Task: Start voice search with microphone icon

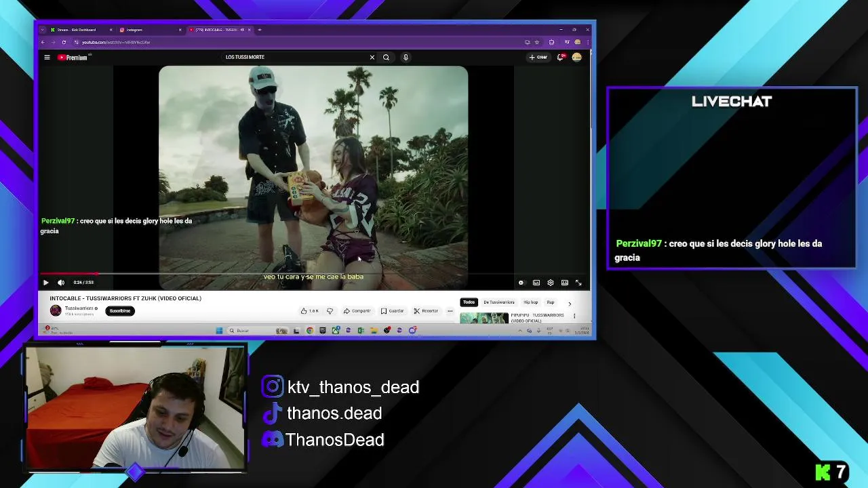Action: pos(406,58)
